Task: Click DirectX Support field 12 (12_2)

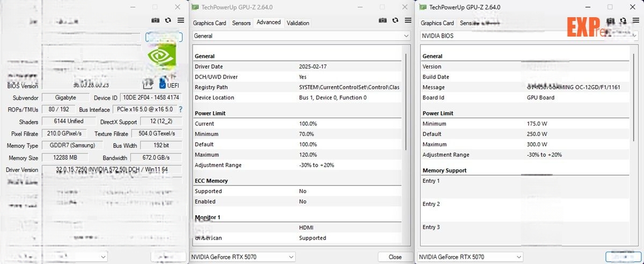Action: pyautogui.click(x=160, y=122)
